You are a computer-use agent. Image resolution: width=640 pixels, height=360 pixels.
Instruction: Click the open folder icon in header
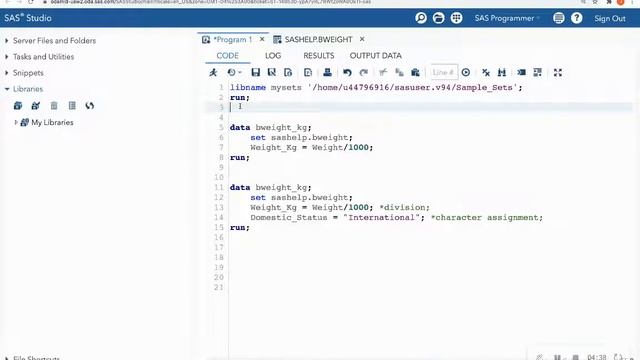point(439,18)
